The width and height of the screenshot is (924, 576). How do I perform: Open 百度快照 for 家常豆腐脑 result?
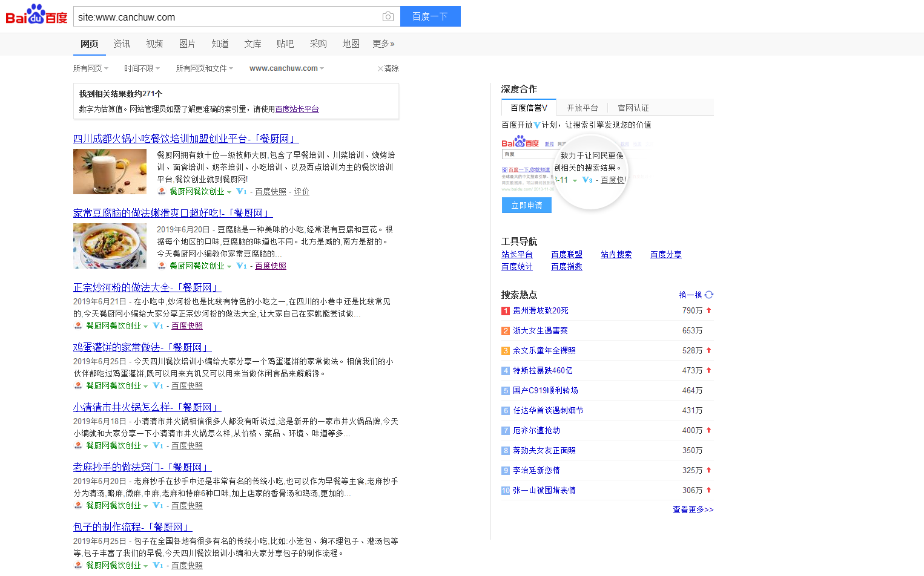[271, 266]
